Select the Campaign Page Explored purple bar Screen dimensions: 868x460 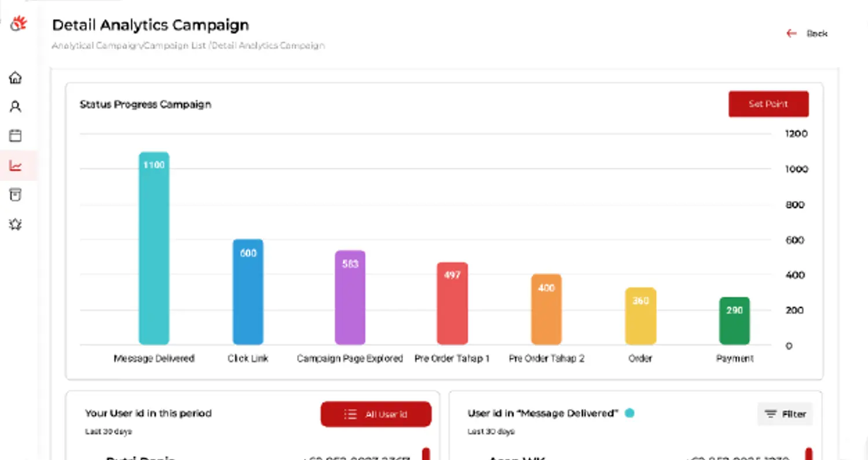[x=350, y=298]
